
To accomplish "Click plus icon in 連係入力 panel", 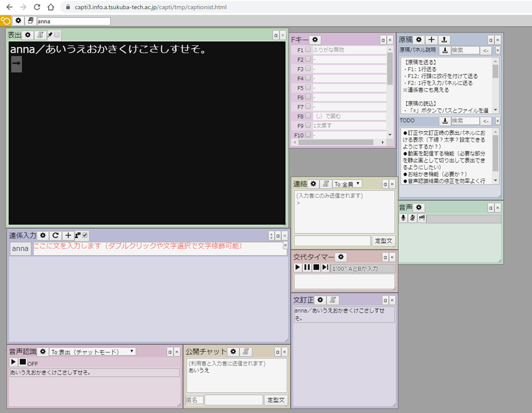I will pyautogui.click(x=68, y=235).
